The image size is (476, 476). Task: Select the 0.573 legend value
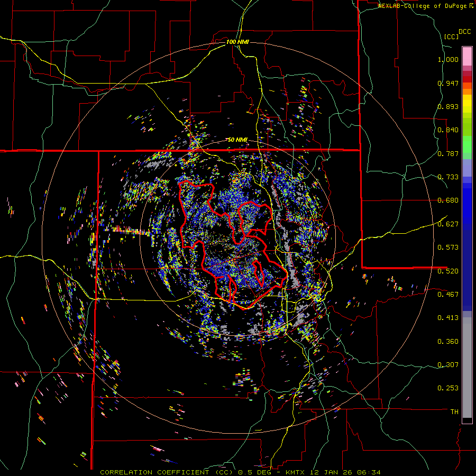click(x=448, y=248)
